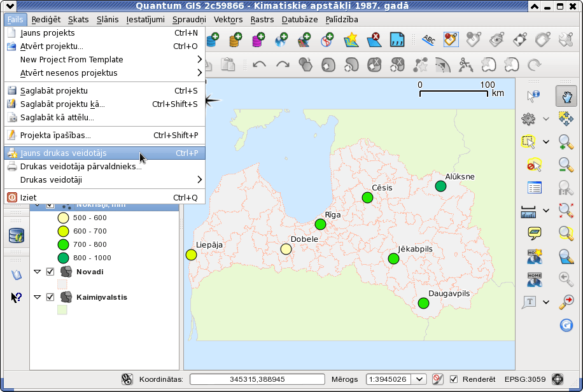Image resolution: width=583 pixels, height=392 pixels.
Task: Open the Vektors menu
Action: pos(228,19)
